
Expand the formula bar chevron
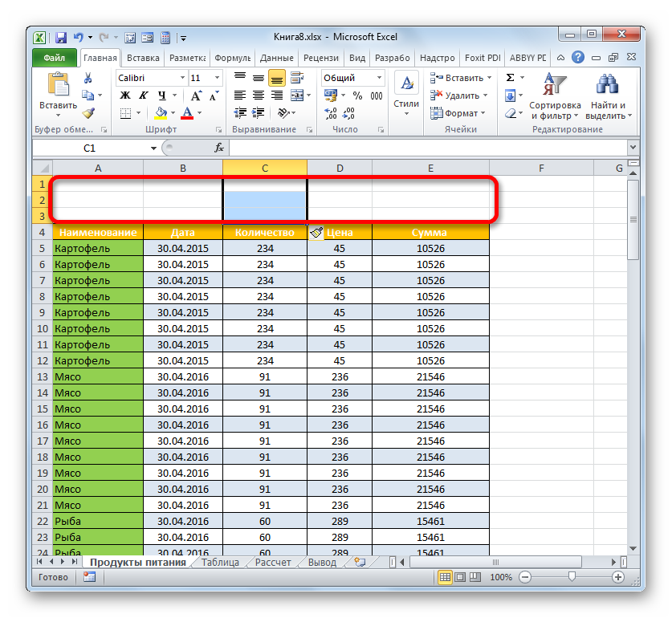point(633,148)
